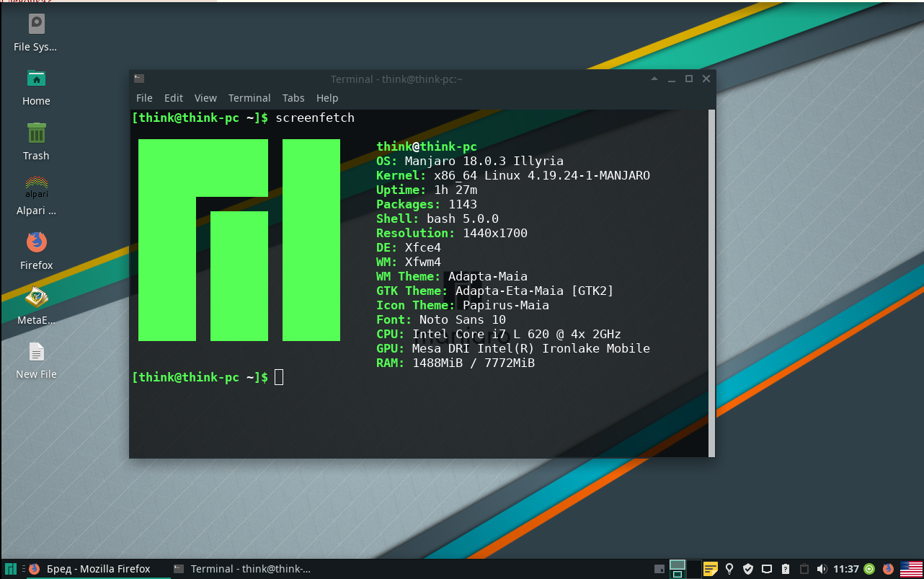Click the 'screenfetch' command text

(x=315, y=118)
